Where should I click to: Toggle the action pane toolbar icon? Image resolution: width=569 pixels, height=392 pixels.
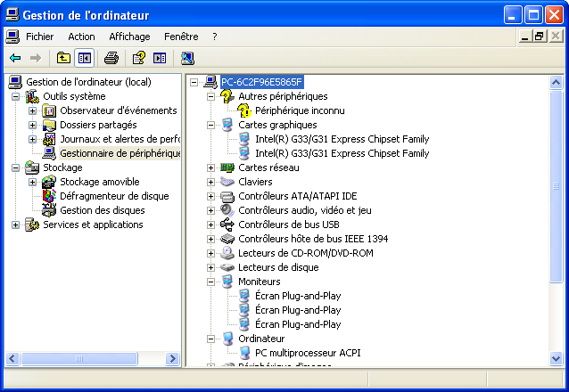coord(160,58)
